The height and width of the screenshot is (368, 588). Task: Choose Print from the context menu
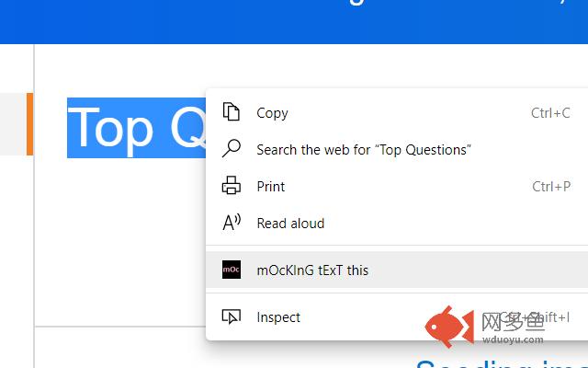(x=397, y=186)
